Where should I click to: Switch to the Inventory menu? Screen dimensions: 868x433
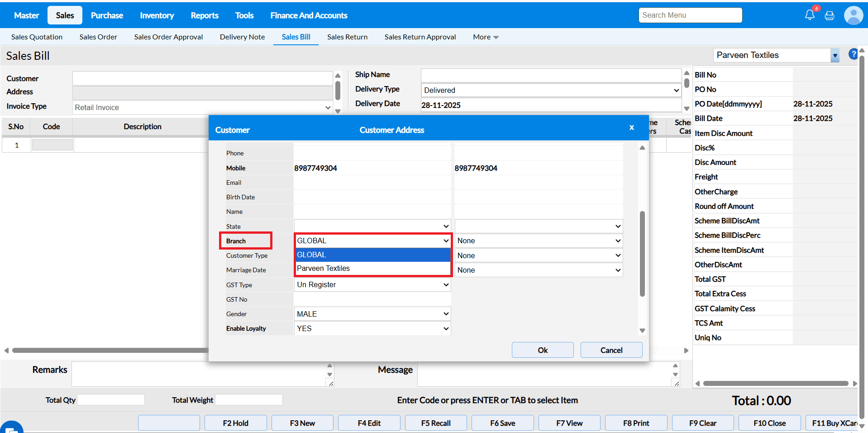(157, 15)
